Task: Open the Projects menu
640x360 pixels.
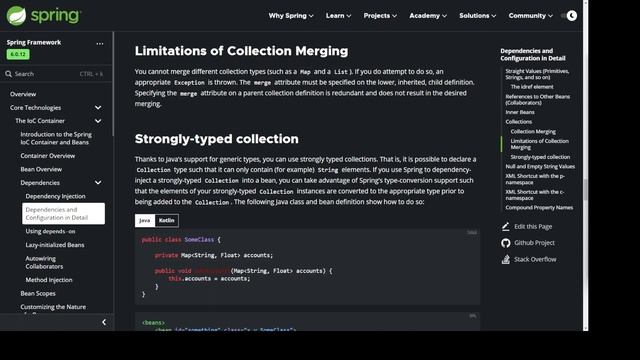Action: click(380, 16)
